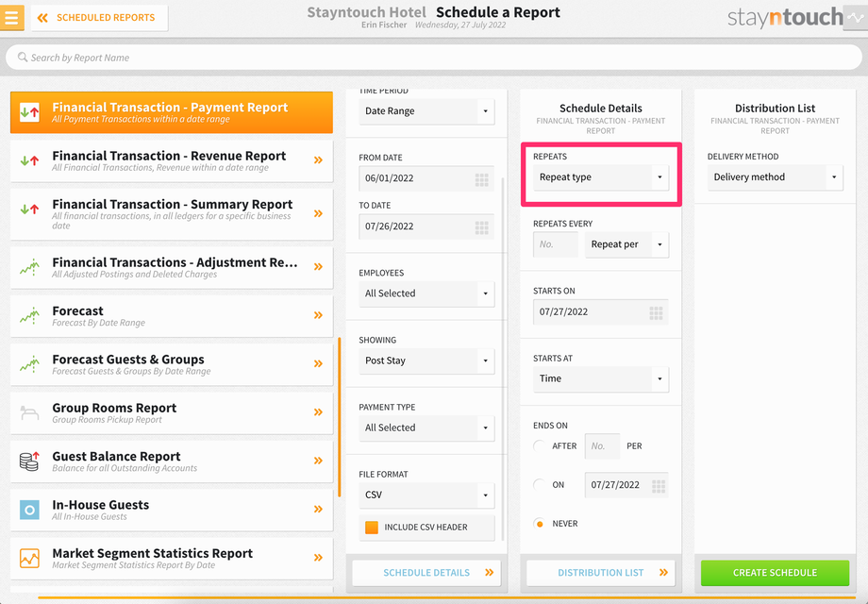
Task: Open the Ends On date calendar icon
Action: click(659, 486)
